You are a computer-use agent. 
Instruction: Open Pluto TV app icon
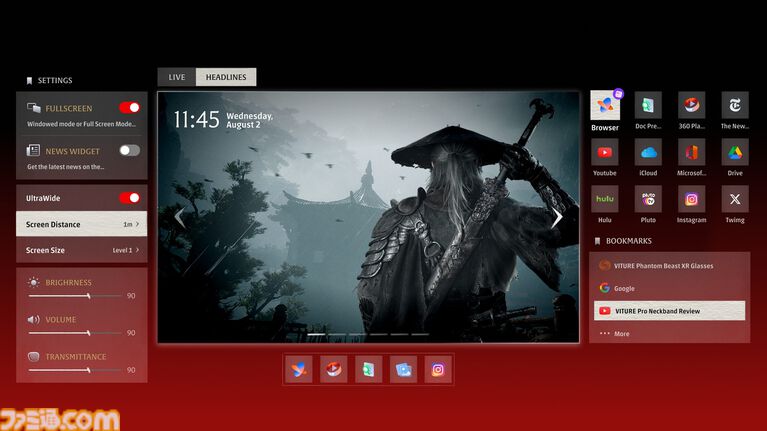point(648,199)
